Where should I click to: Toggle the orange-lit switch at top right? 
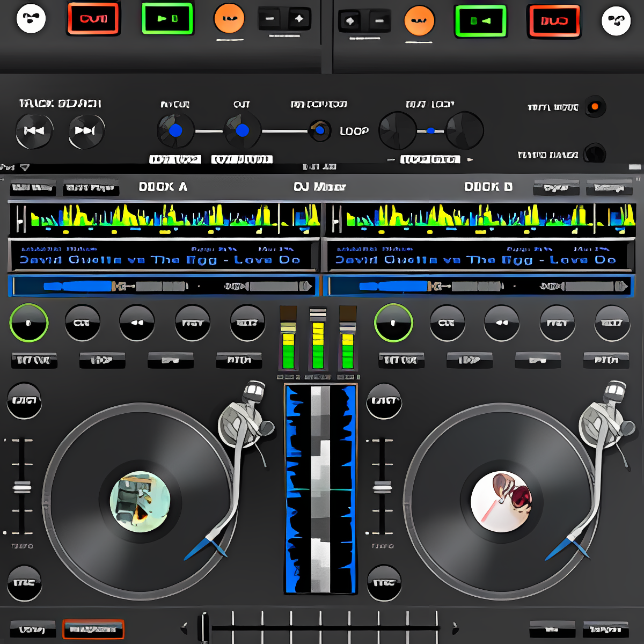(x=595, y=106)
